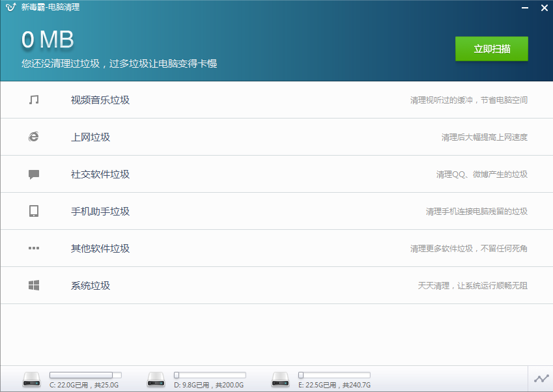Click the Windows logo icon for 系统垃圾
This screenshot has width=553, height=392.
34,285
